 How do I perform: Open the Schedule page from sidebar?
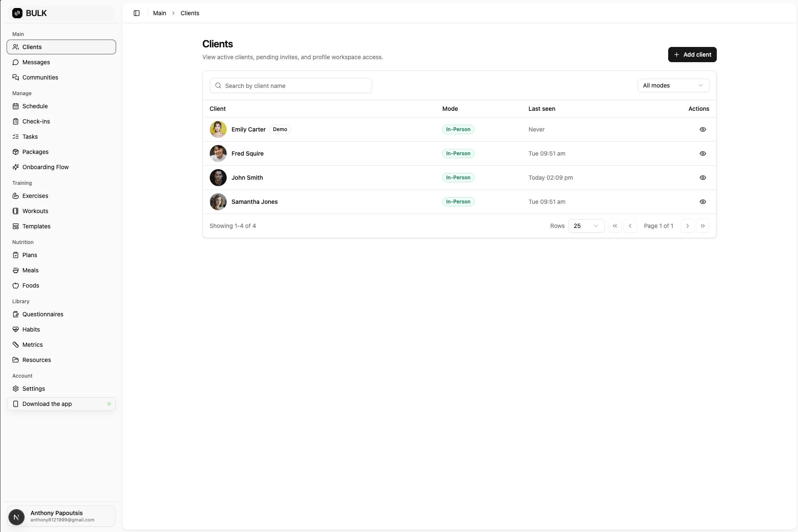(61, 106)
